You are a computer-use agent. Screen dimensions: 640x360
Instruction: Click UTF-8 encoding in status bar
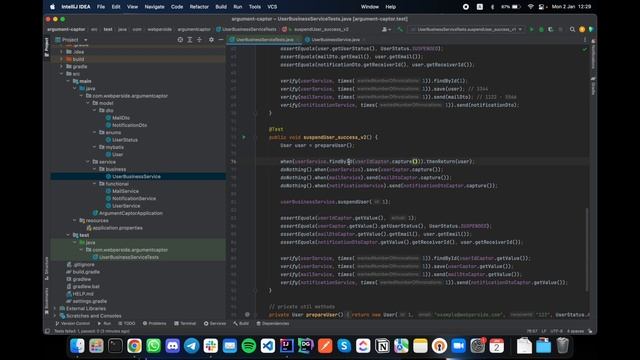[556, 331]
